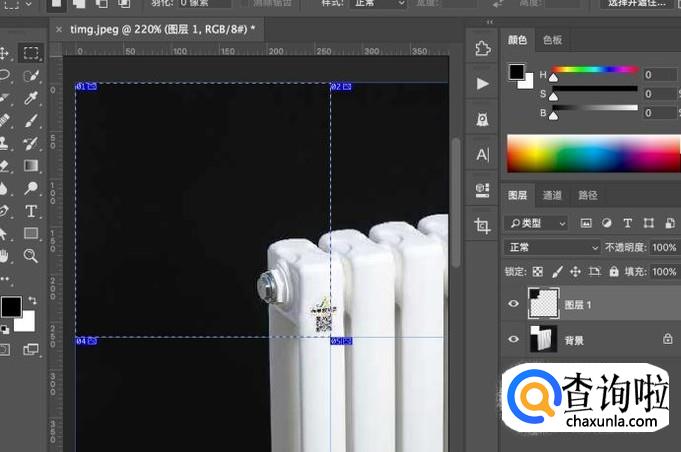Close the timg.jpeg document tab
Image resolution: width=681 pixels, height=452 pixels.
click(x=59, y=29)
